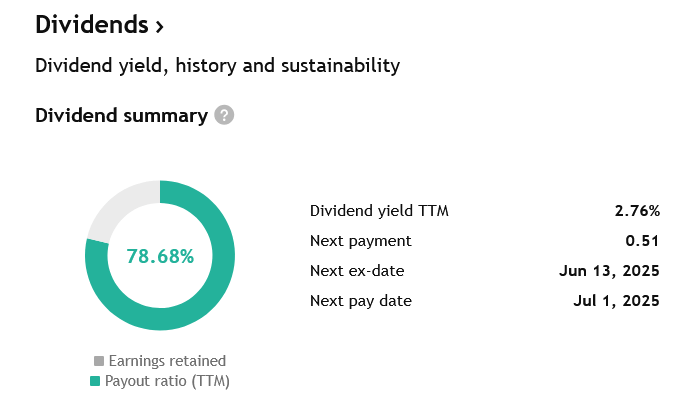Click the Next pay date label
This screenshot has height=415, width=697.
(x=361, y=301)
